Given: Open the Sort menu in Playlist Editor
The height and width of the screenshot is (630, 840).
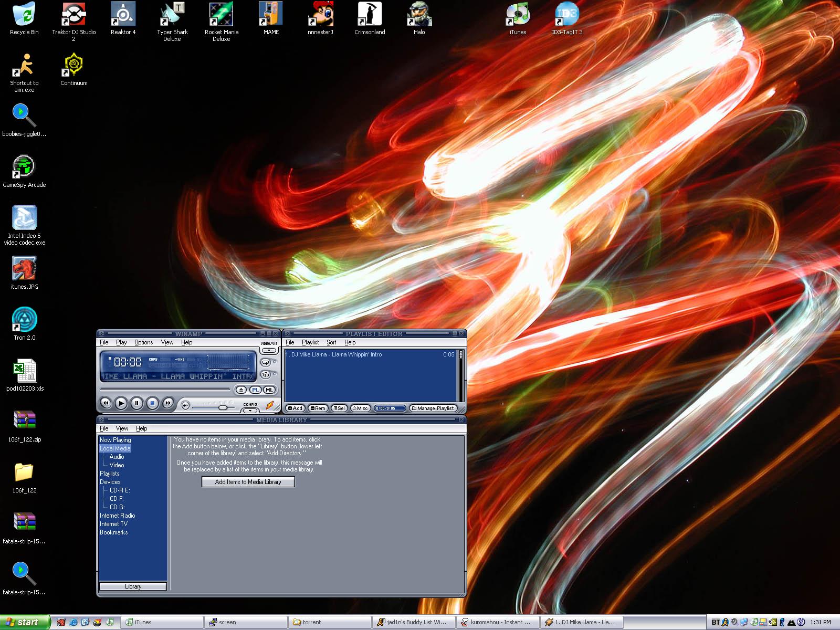Looking at the screenshot, I should (x=331, y=342).
